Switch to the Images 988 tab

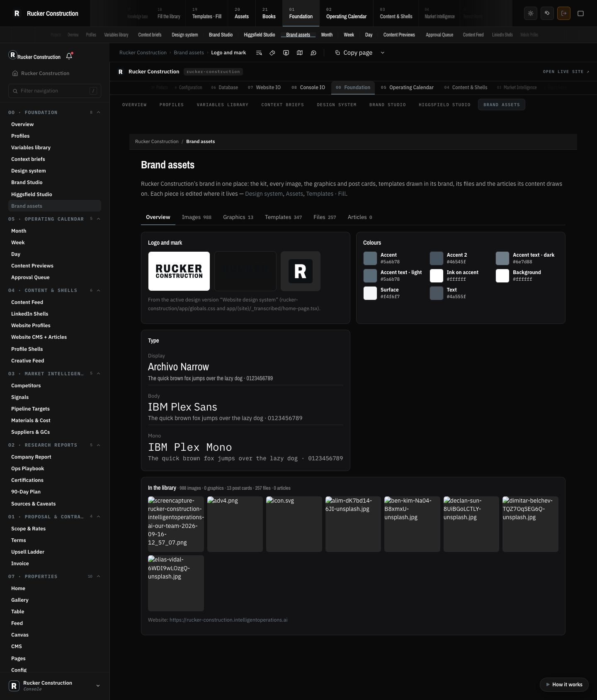pyautogui.click(x=197, y=217)
